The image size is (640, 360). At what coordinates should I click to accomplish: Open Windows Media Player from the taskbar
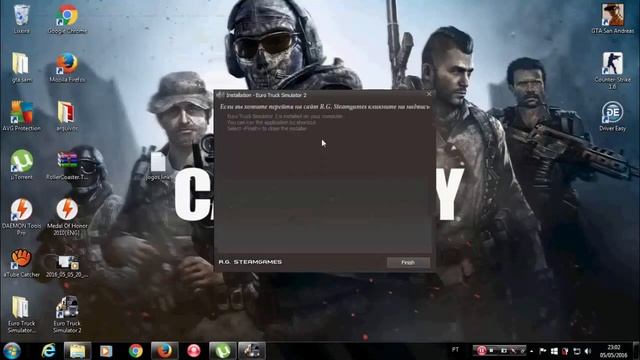(x=106, y=351)
